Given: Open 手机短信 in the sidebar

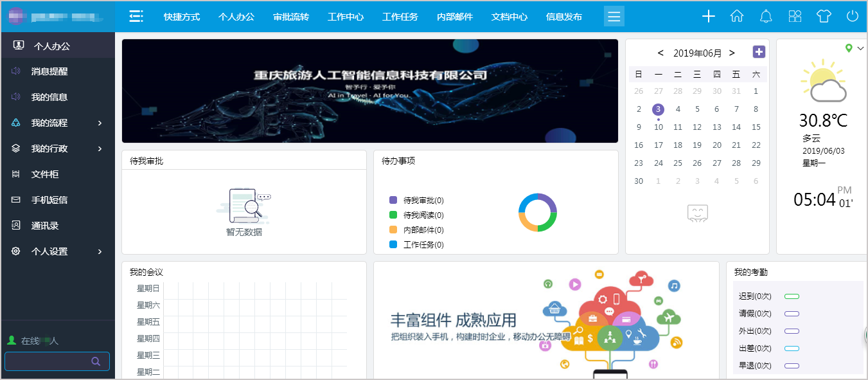Looking at the screenshot, I should [50, 199].
